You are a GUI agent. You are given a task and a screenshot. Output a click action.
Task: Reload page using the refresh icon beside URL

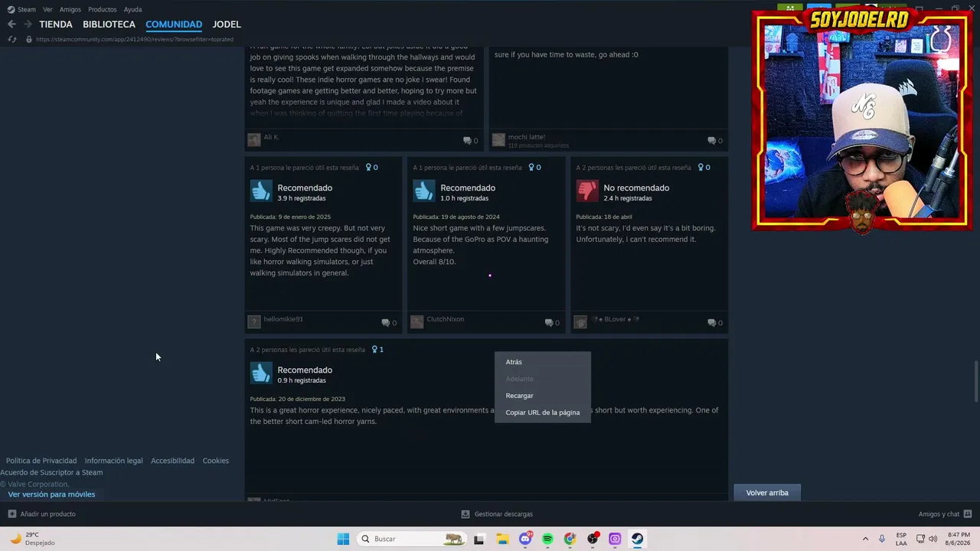(x=12, y=39)
